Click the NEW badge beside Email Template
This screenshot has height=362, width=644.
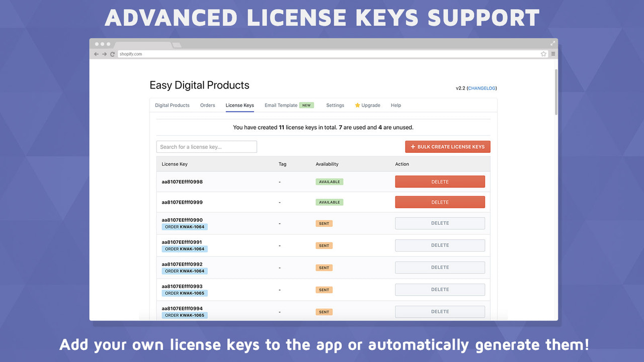click(307, 105)
